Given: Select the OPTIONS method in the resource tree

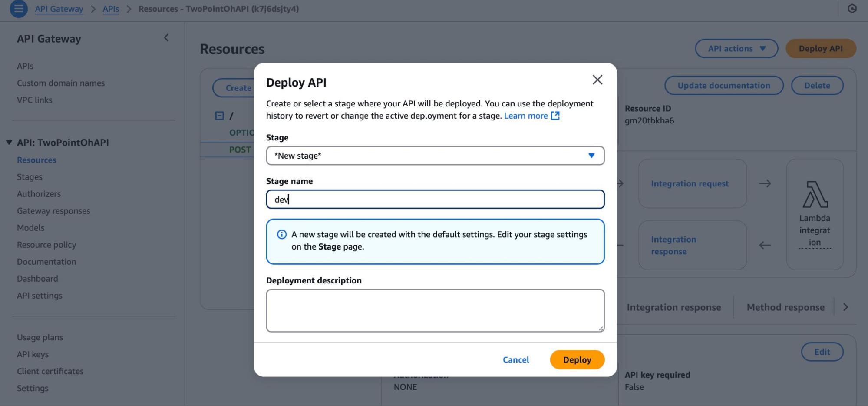Looking at the screenshot, I should (241, 133).
